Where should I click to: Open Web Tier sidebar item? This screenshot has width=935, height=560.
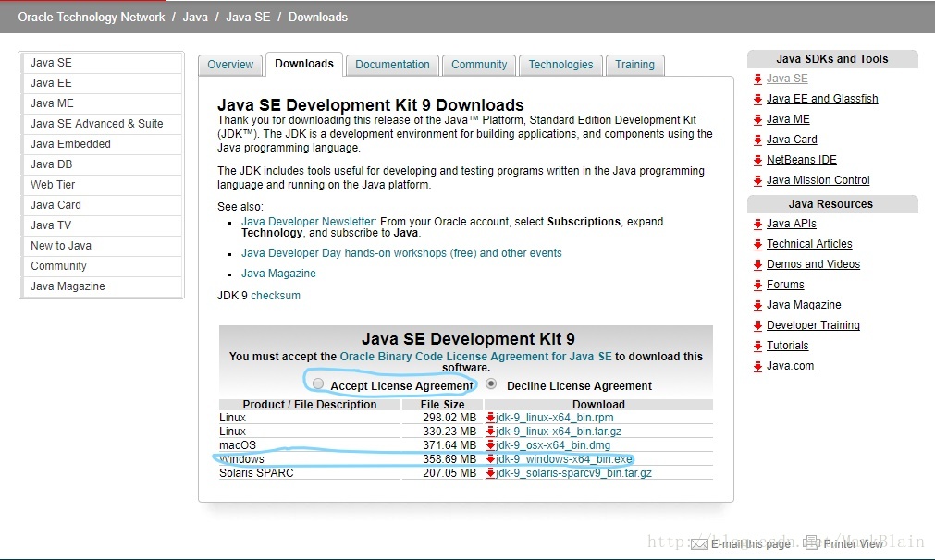pyautogui.click(x=102, y=184)
